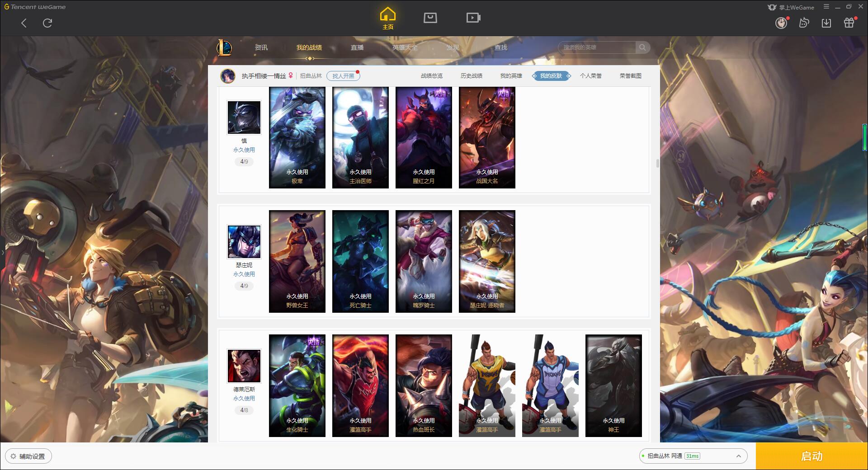
Task: Open the gift box rewards icon
Action: click(x=849, y=23)
